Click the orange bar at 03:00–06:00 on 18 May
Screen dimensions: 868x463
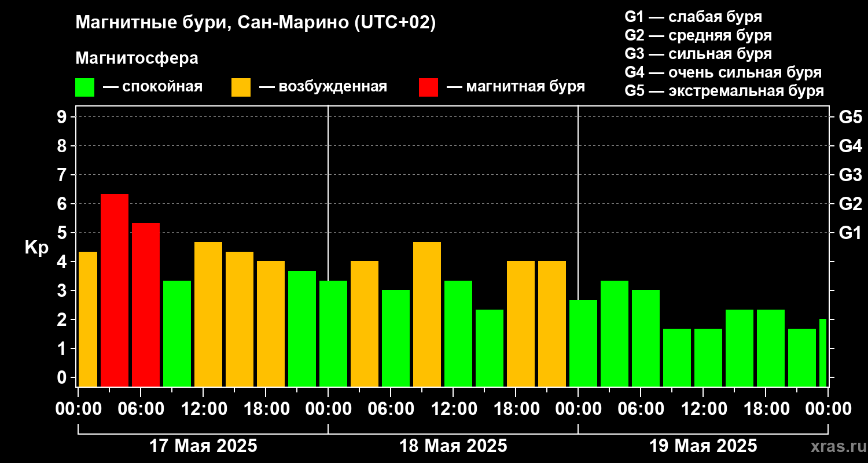tap(365, 324)
